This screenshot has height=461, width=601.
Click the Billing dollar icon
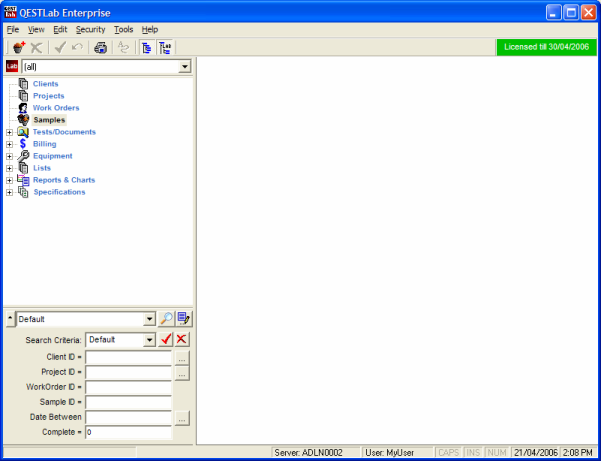[x=23, y=144]
